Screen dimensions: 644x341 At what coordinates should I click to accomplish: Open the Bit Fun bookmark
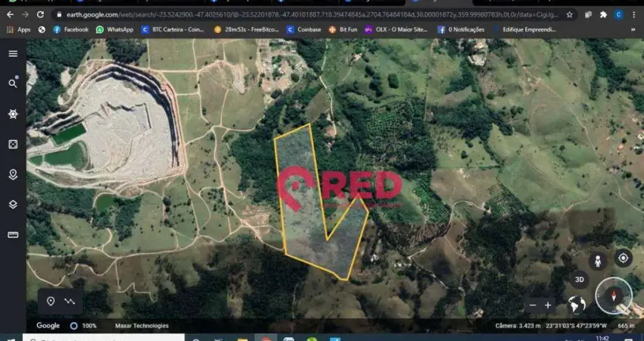click(343, 30)
